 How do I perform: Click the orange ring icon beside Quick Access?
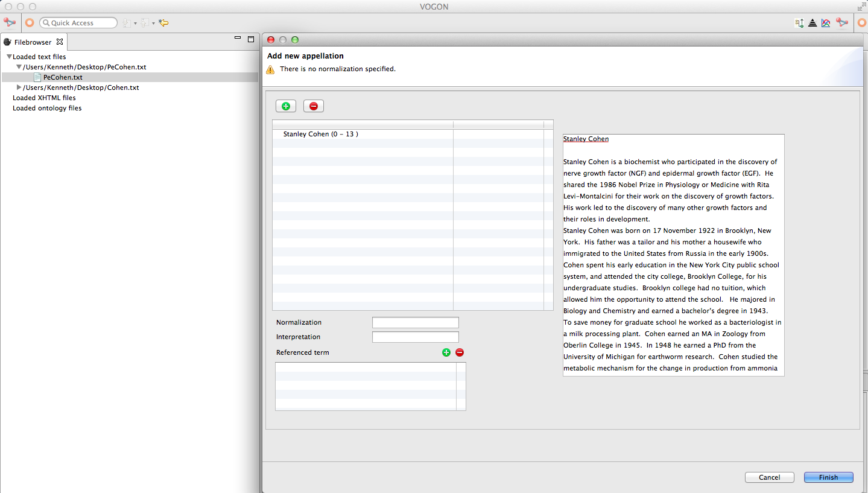[29, 23]
